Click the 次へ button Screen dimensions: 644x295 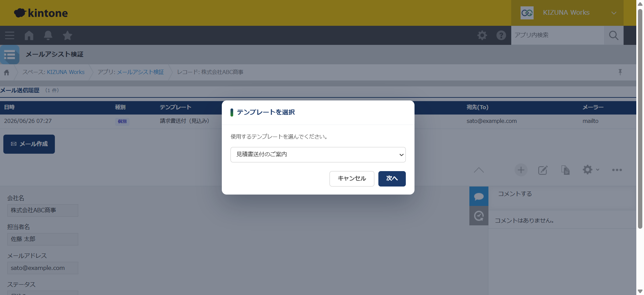coord(392,179)
